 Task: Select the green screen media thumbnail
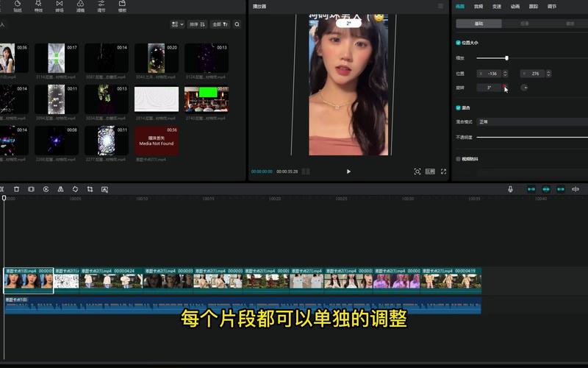pyautogui.click(x=207, y=99)
